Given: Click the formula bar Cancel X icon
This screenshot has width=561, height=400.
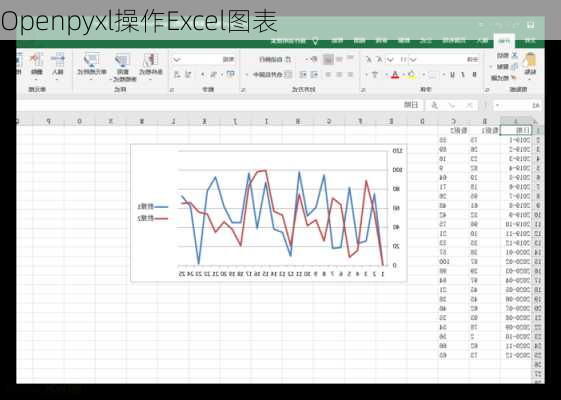Looking at the screenshot, I should pos(469,105).
